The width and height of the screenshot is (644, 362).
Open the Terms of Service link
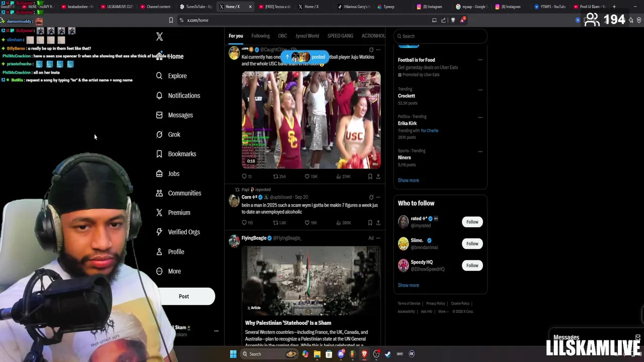[x=409, y=304]
